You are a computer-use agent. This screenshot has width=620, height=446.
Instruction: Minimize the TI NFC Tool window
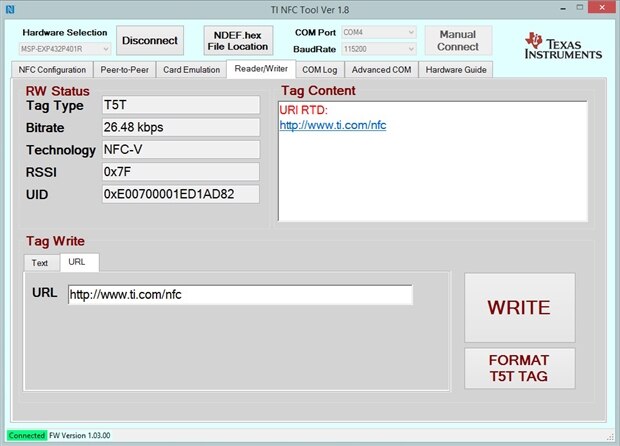point(563,8)
